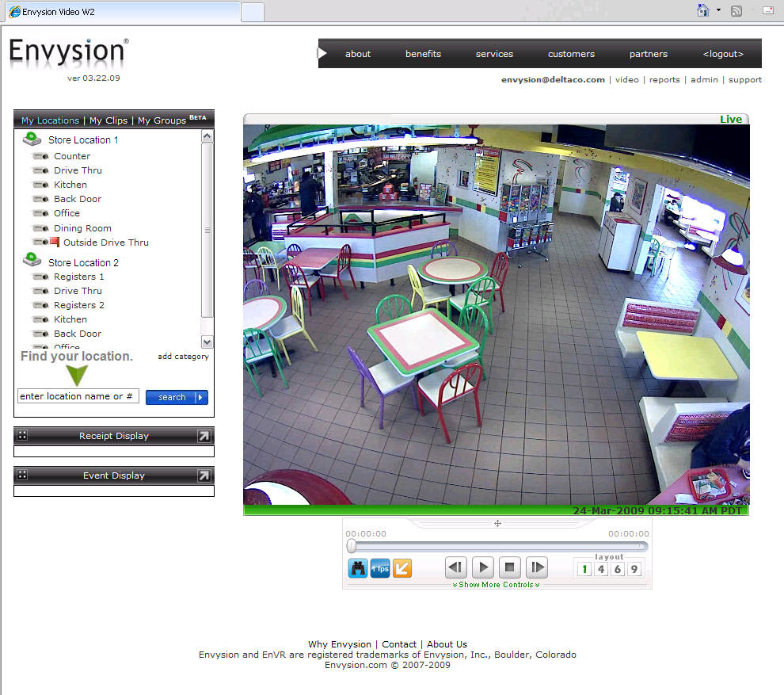Open the admin link
This screenshot has width=784, height=695.
(x=704, y=79)
